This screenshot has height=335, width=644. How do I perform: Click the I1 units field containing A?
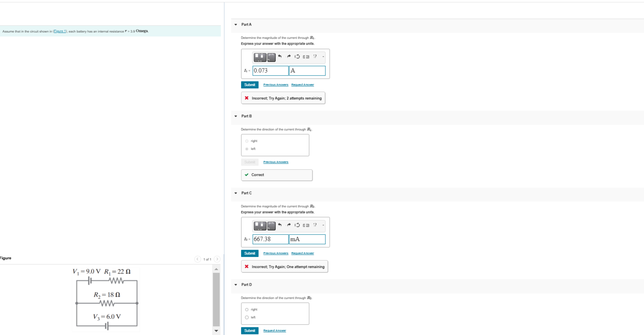click(307, 71)
